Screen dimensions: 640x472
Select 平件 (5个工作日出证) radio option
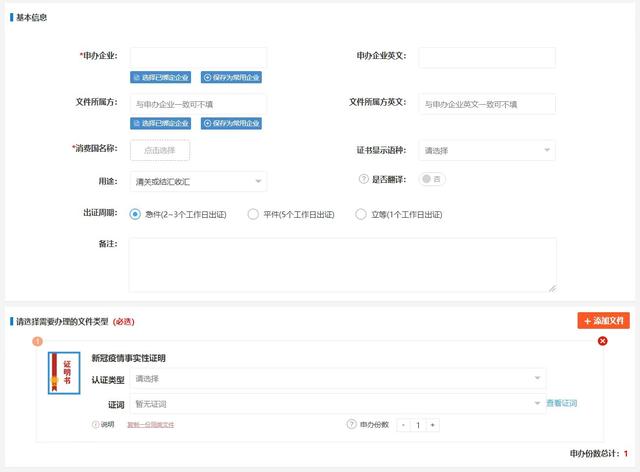(253, 214)
